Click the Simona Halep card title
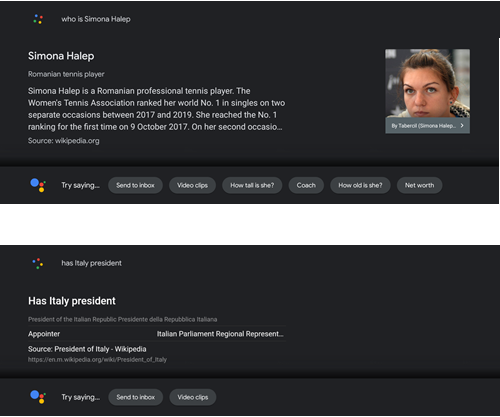 (x=61, y=56)
